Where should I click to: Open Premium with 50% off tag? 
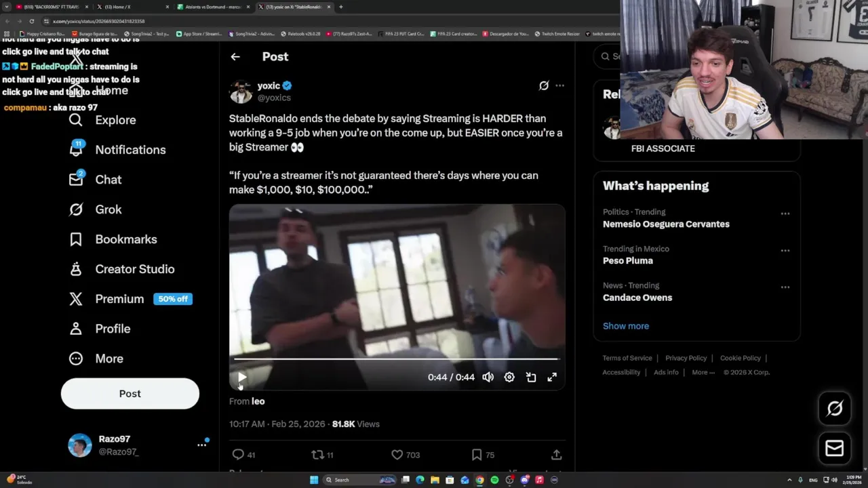[x=130, y=299]
